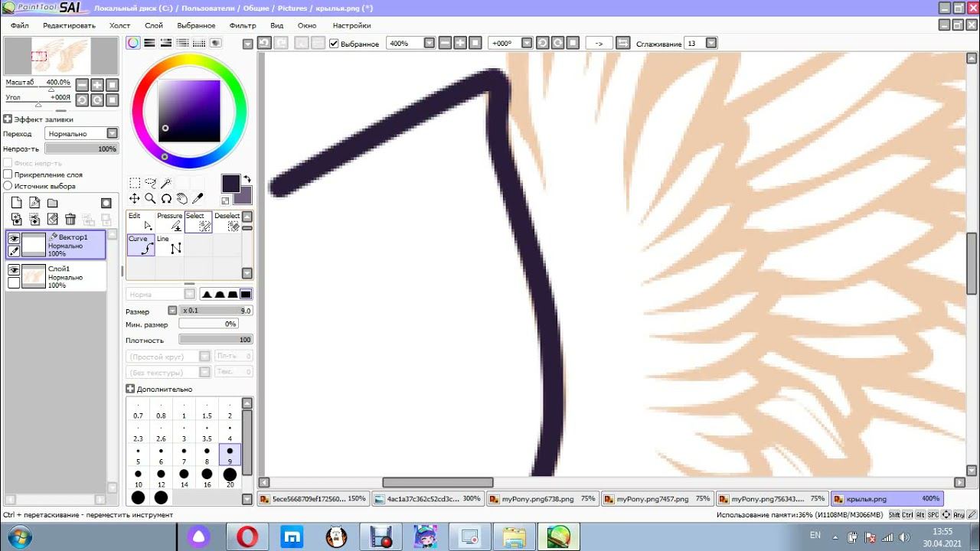Zoom in with toolbar plus button
The height and width of the screenshot is (551, 980).
click(461, 44)
